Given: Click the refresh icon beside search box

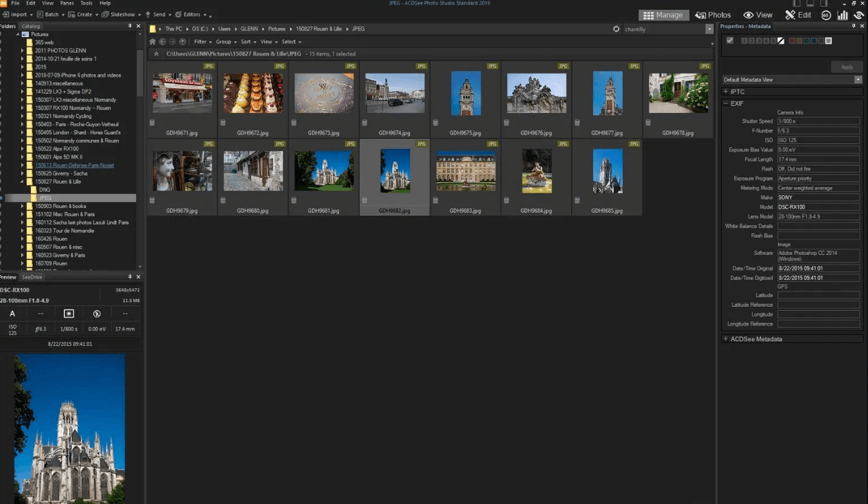Looking at the screenshot, I should point(617,29).
